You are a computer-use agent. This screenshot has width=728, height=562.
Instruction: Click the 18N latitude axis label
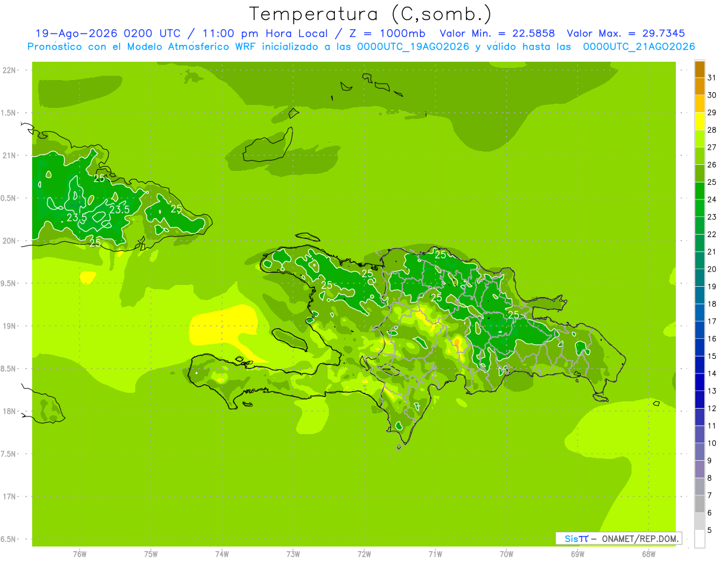pos(10,412)
